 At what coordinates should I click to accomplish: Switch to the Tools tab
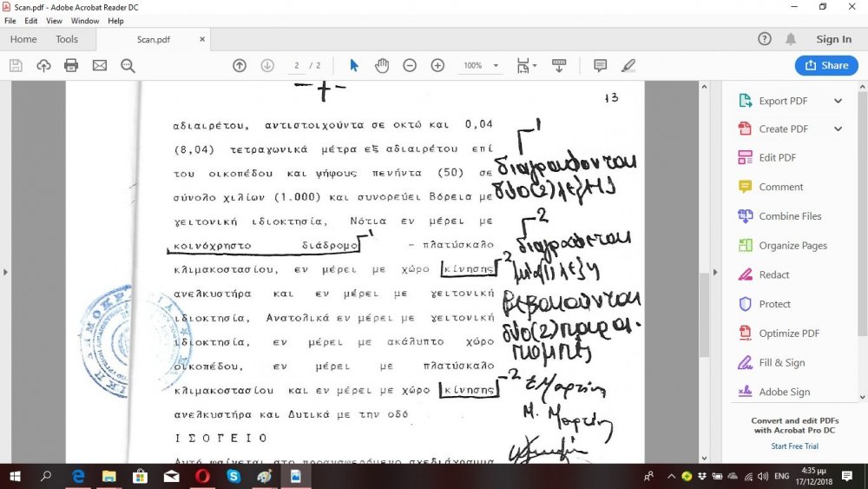point(67,39)
